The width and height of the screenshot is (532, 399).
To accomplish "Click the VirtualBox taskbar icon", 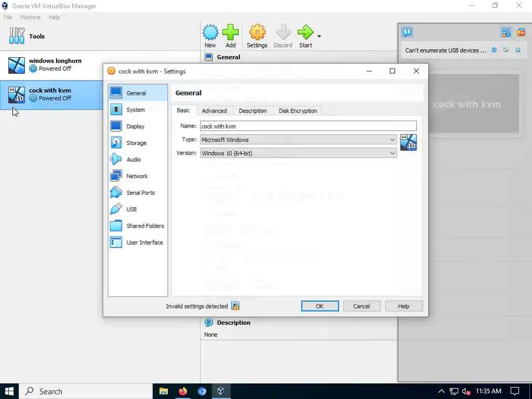I will click(221, 391).
